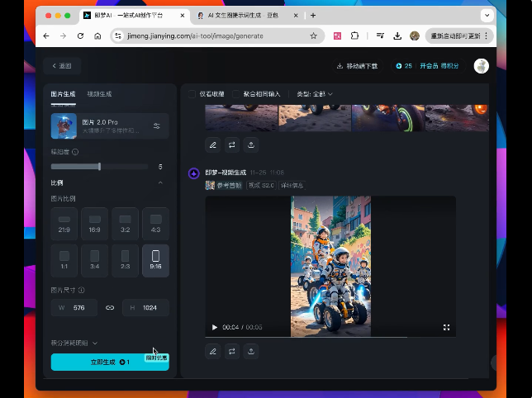Open the browser downloads icon
532x398 pixels.
click(397, 36)
